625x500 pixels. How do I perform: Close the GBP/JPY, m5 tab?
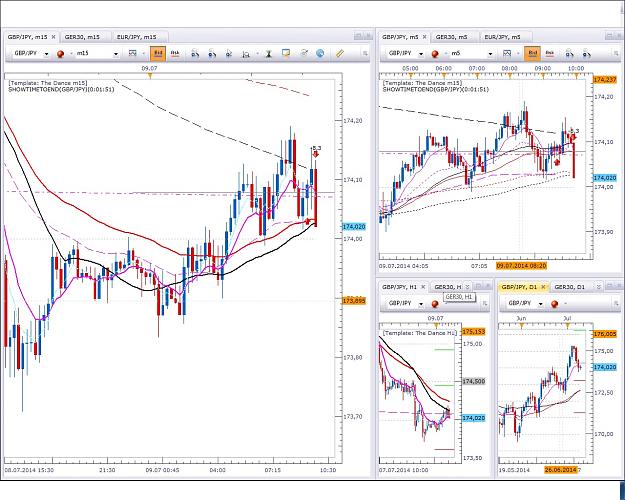(x=425, y=37)
